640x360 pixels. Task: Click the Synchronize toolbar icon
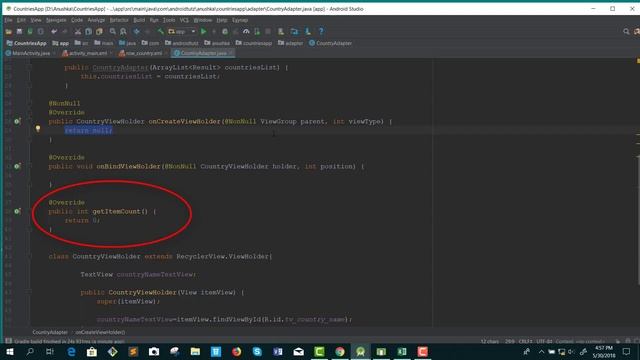click(x=30, y=31)
